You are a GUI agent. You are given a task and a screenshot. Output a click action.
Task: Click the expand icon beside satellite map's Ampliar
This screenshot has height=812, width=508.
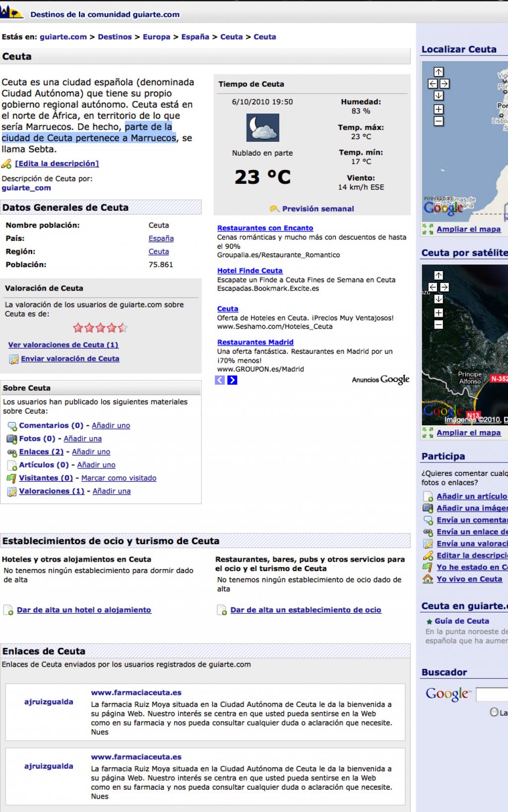(x=428, y=433)
